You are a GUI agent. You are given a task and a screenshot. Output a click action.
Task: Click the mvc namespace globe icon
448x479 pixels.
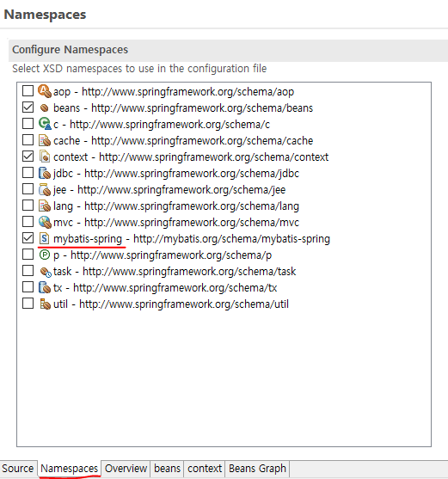point(45,222)
